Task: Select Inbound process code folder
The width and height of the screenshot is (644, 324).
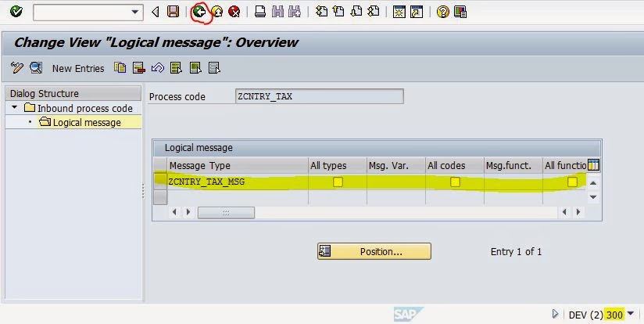Action: pos(78,108)
